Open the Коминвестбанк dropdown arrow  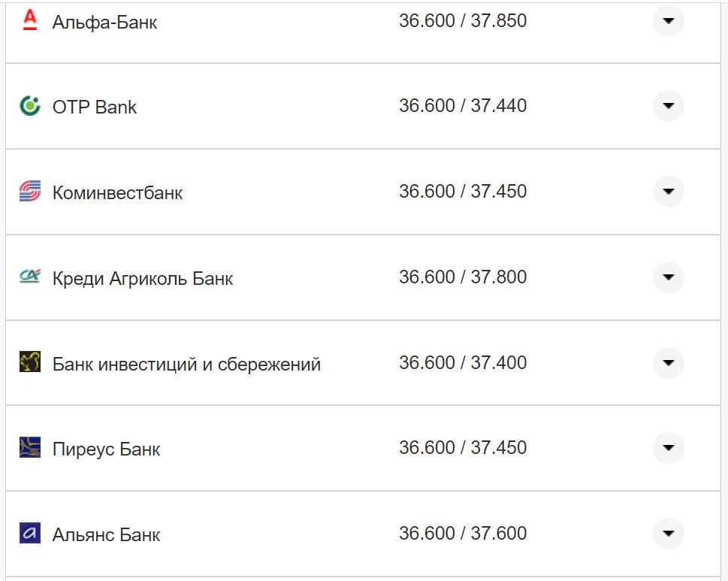coord(667,191)
